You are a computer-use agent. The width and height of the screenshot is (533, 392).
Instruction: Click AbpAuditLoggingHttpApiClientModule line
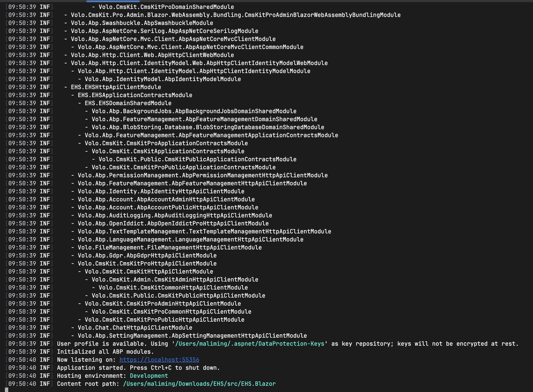pyautogui.click(x=175, y=215)
